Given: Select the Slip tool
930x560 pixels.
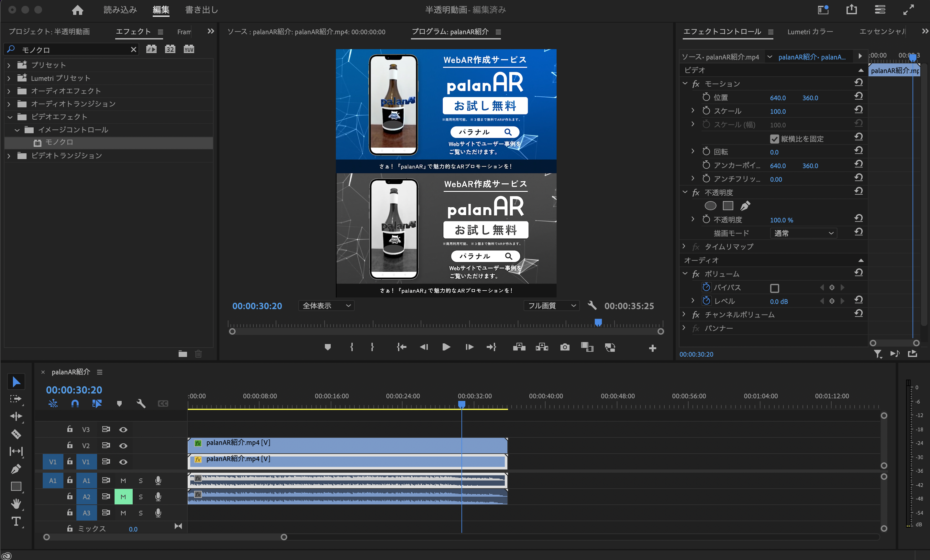Looking at the screenshot, I should (x=16, y=451).
